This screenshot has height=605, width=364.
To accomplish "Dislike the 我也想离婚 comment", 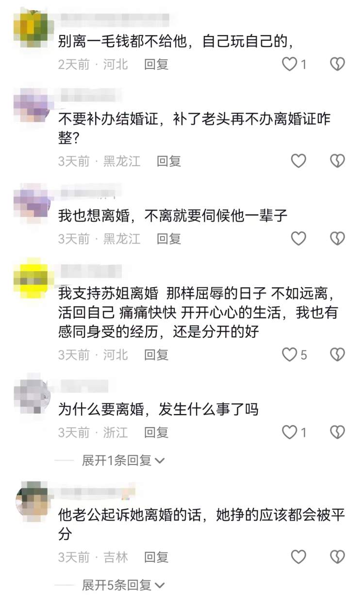I will (x=337, y=238).
